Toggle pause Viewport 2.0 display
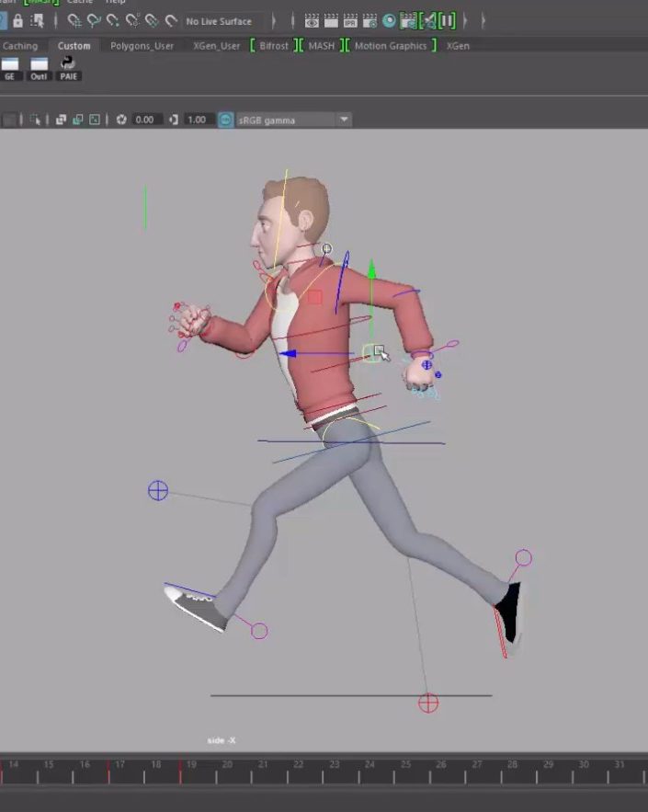 [x=448, y=21]
